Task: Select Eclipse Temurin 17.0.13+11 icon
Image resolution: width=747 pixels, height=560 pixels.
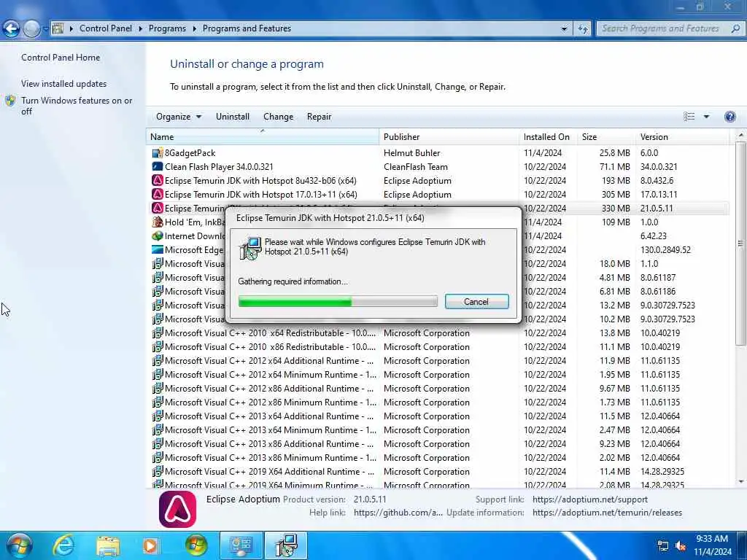Action: [x=158, y=194]
